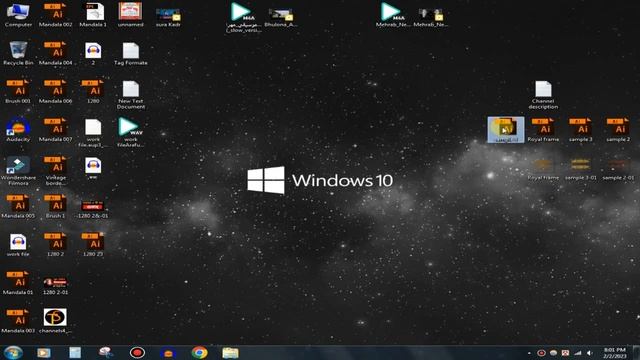This screenshot has height=360, width=640.
Task: Select the 1280 2&-01 image file
Action: coord(93,209)
